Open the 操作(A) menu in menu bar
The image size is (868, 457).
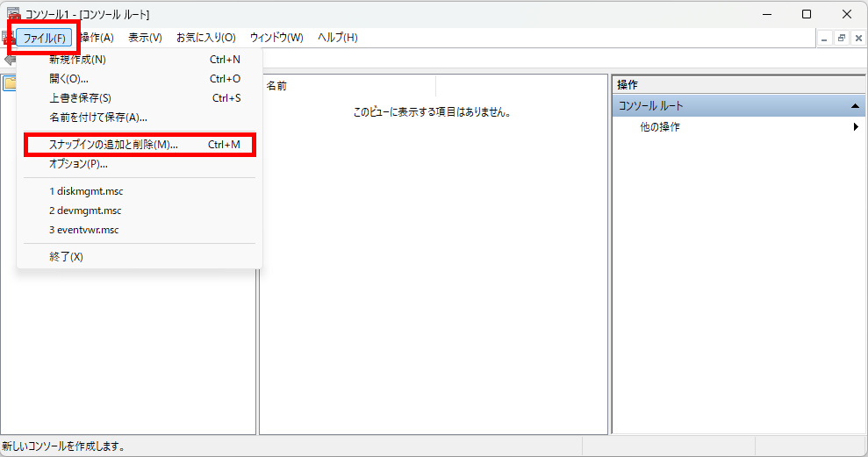coord(97,38)
